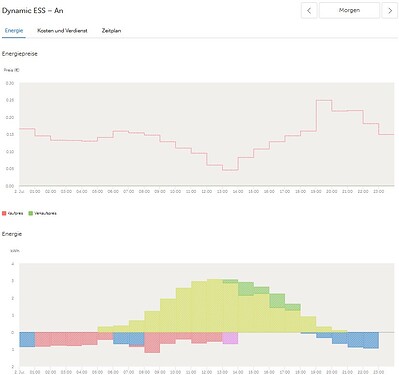Select the red bar below zero at 08:00

coord(152,342)
